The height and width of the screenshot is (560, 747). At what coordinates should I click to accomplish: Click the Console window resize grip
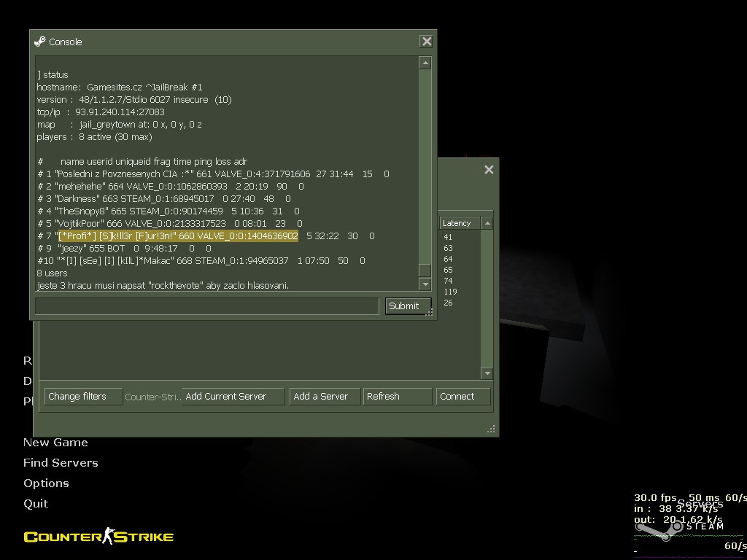[x=429, y=312]
